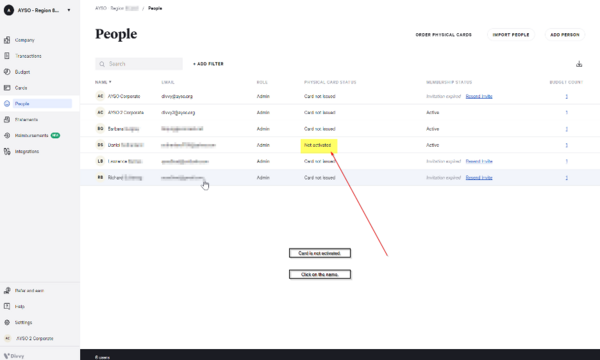
Task: Click the Order Physical Cards button
Action: 443,34
